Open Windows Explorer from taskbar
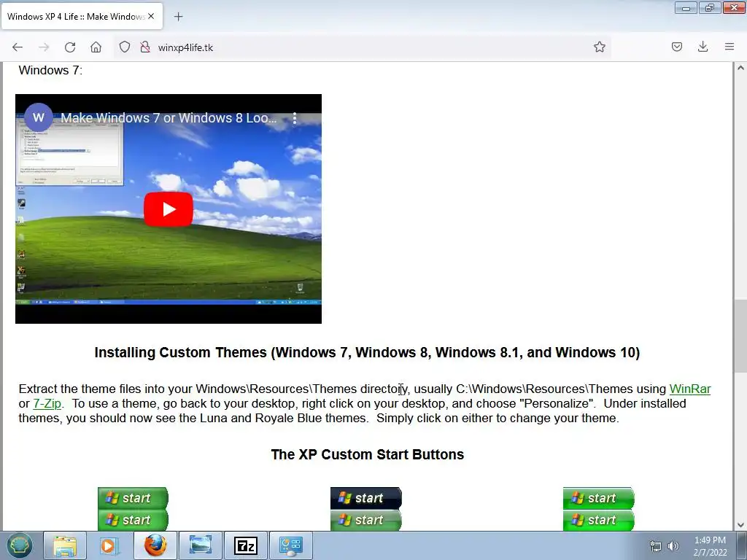The width and height of the screenshot is (747, 560). (65, 545)
